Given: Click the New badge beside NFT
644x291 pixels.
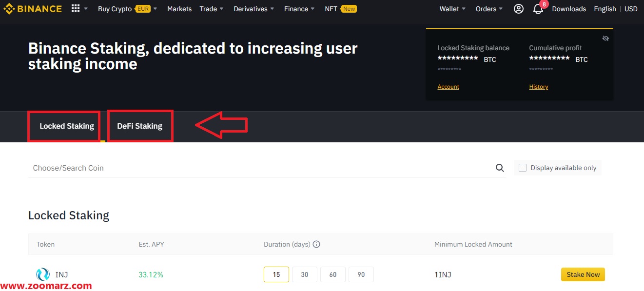Looking at the screenshot, I should point(349,9).
